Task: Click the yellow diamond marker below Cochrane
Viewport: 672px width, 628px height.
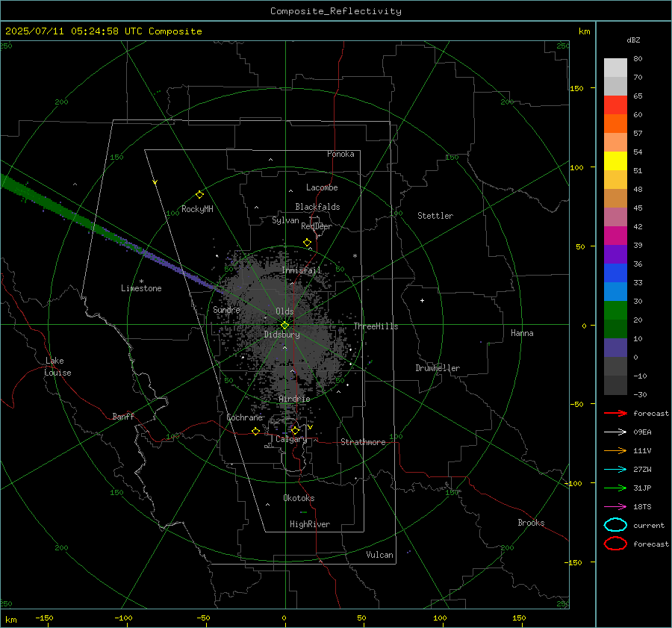Action: pyautogui.click(x=256, y=432)
